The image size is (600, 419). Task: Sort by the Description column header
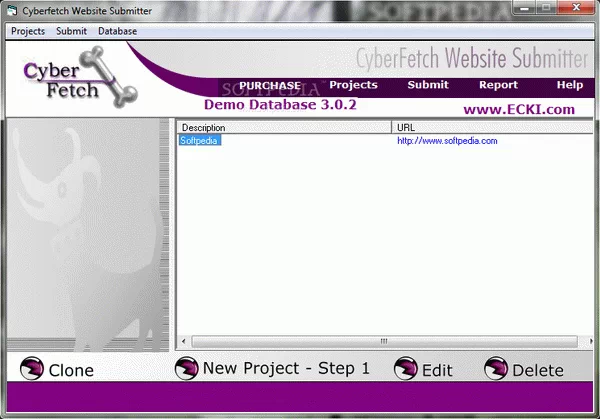[x=284, y=127]
